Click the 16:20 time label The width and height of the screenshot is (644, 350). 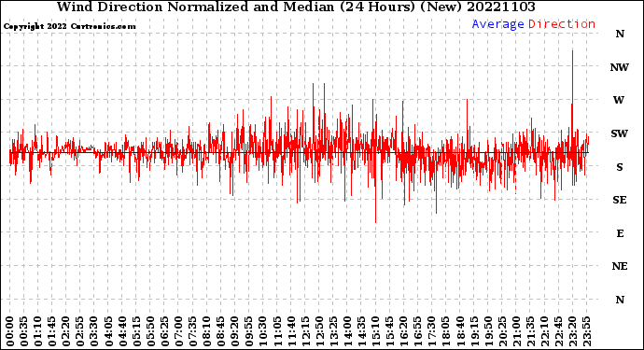404,331
